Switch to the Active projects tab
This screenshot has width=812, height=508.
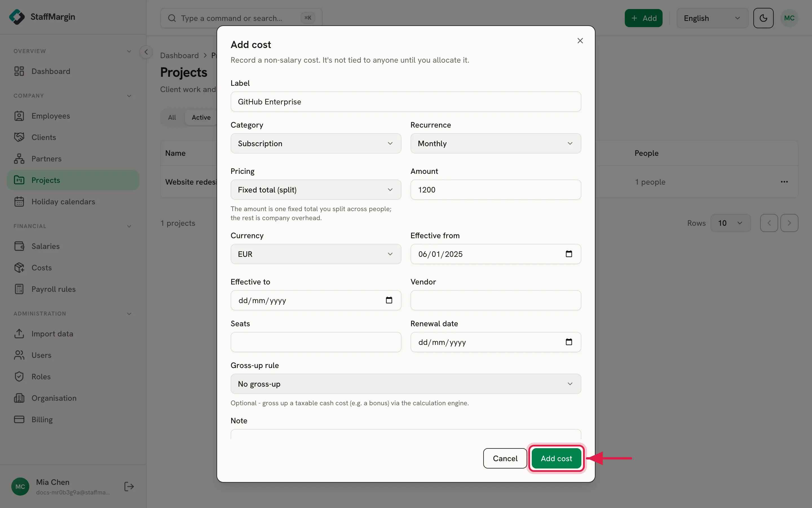pos(201,117)
